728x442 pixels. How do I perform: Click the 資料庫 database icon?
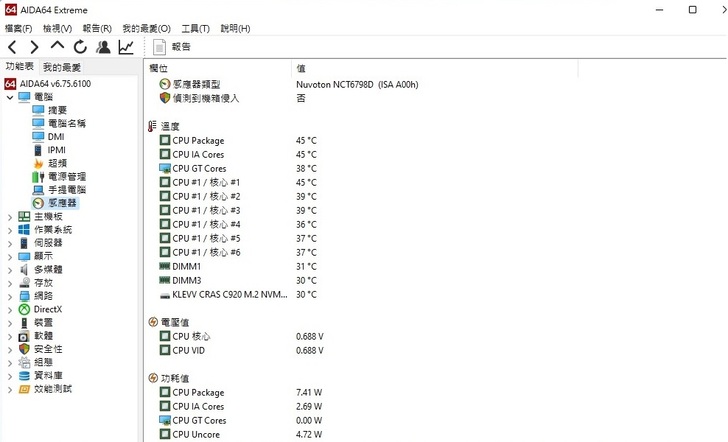coord(24,376)
